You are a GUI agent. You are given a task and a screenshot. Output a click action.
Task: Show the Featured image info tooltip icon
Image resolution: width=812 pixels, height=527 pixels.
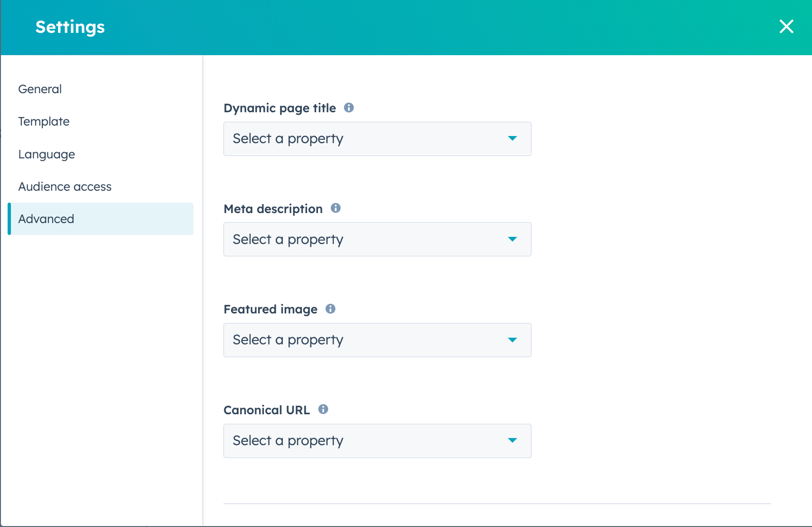coord(330,309)
